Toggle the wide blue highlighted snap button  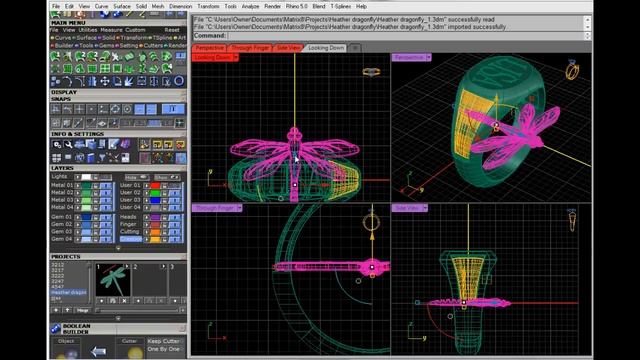[x=173, y=109]
